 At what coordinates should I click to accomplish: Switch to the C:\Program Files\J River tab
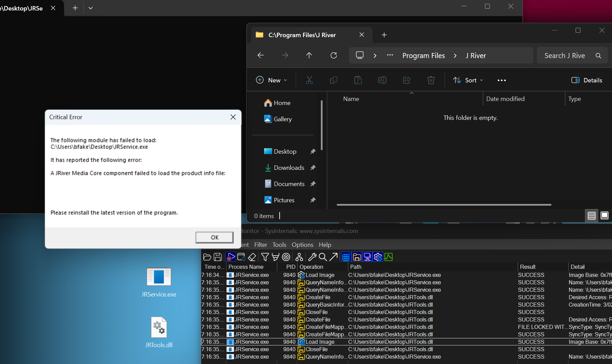[x=302, y=35]
